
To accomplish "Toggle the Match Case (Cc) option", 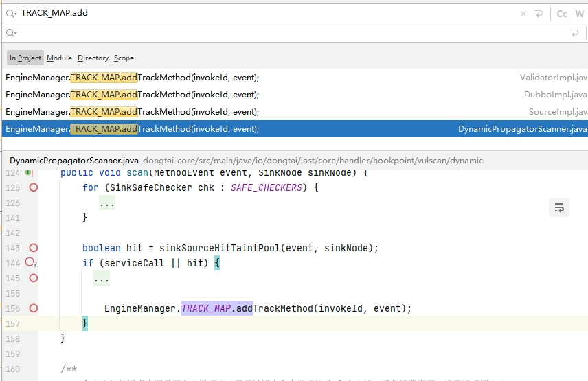I will coord(562,13).
